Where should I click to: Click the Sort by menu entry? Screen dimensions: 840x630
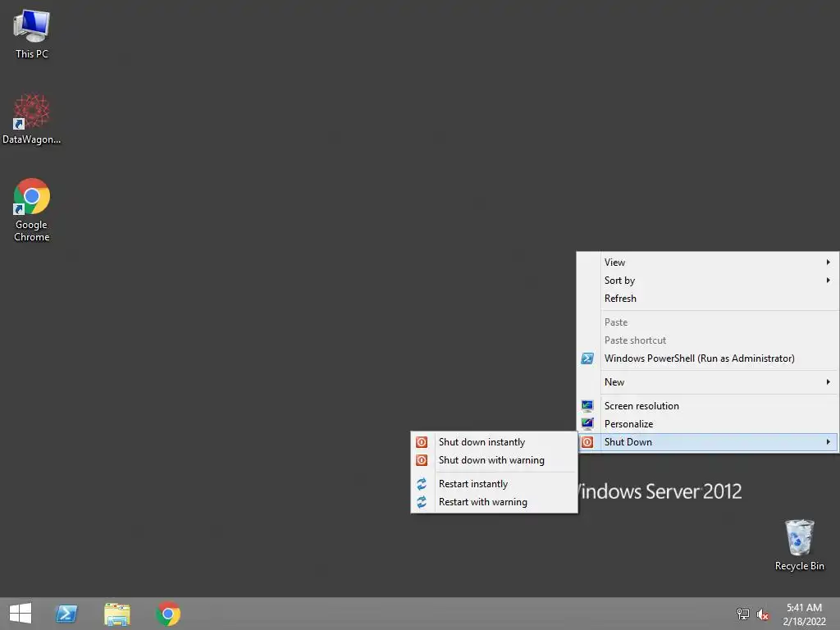707,281
